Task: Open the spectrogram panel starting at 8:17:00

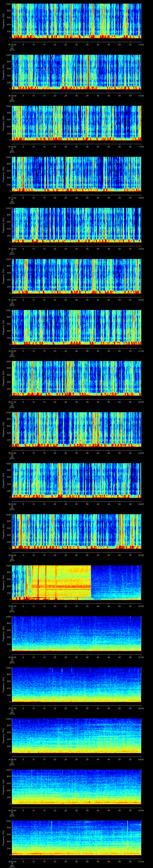Action: [77, 174]
